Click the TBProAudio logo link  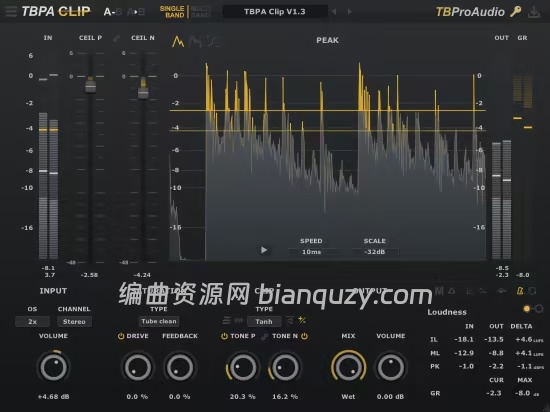pos(470,12)
